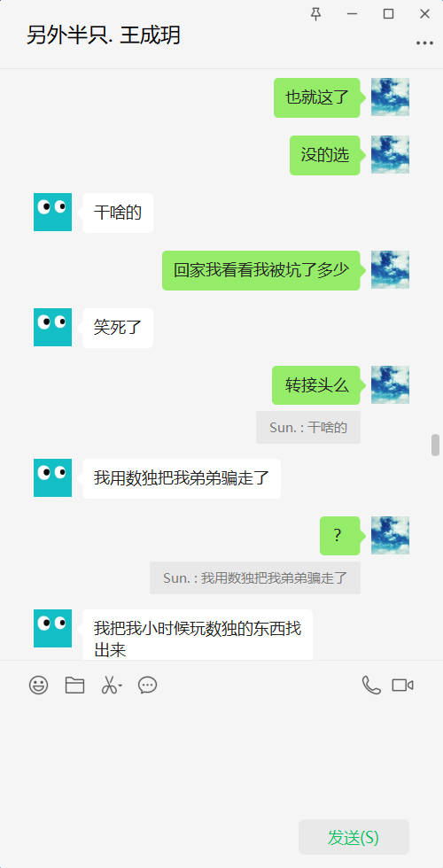This screenshot has width=443, height=868.
Task: Pin the chat window on top
Action: pos(315,14)
